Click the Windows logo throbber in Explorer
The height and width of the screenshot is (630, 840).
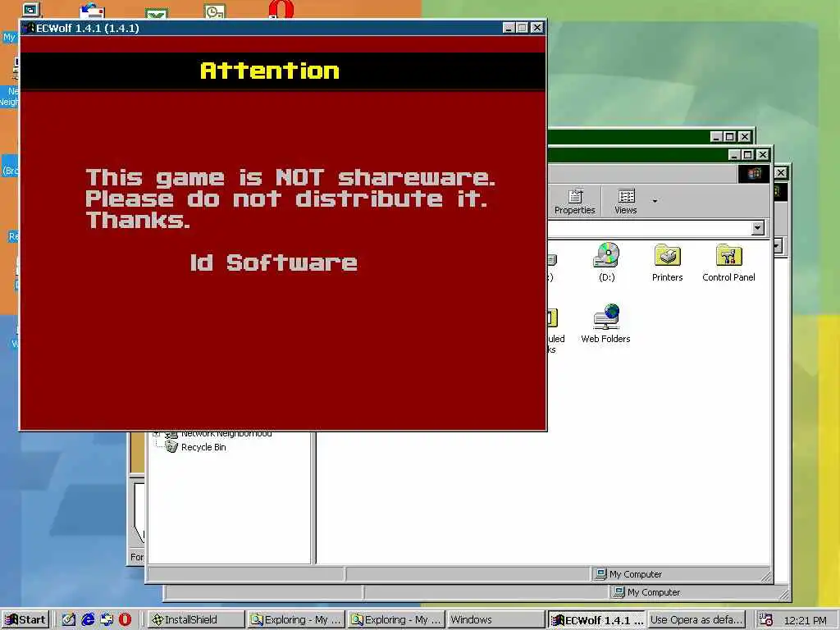click(x=755, y=173)
